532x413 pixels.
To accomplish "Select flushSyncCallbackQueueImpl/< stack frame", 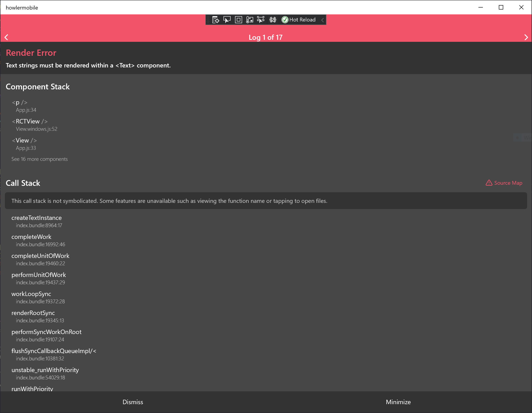I will (x=54, y=351).
